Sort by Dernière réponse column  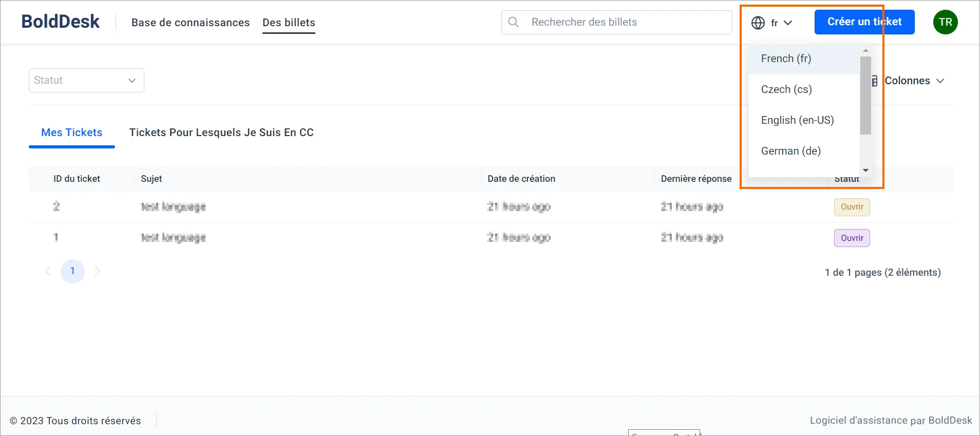(x=696, y=179)
